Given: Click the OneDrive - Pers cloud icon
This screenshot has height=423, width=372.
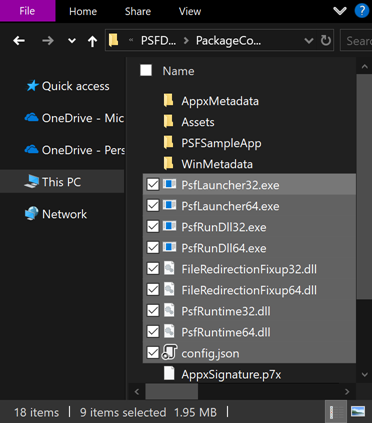Looking at the screenshot, I should (x=32, y=149).
